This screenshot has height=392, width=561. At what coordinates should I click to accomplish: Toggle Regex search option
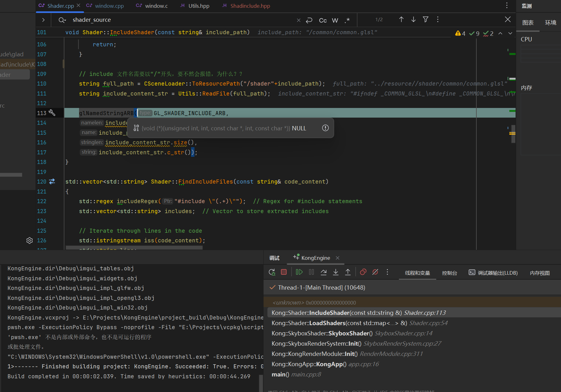(x=347, y=20)
